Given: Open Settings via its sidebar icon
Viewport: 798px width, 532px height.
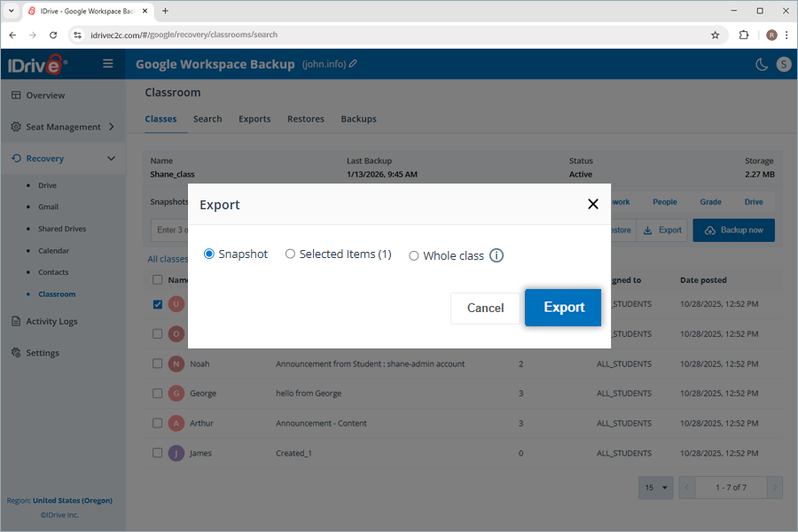Looking at the screenshot, I should pyautogui.click(x=15, y=352).
